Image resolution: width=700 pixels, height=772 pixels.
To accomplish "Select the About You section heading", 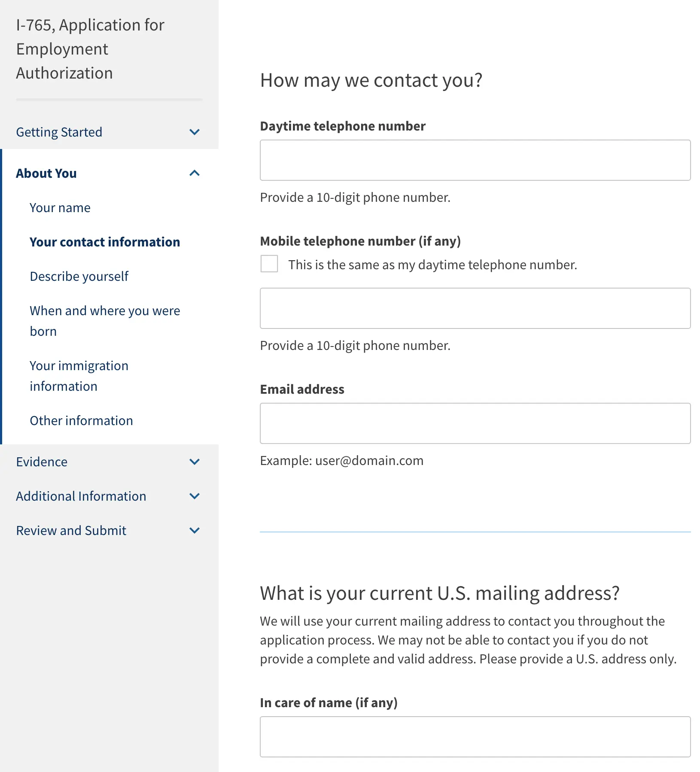I will point(46,173).
